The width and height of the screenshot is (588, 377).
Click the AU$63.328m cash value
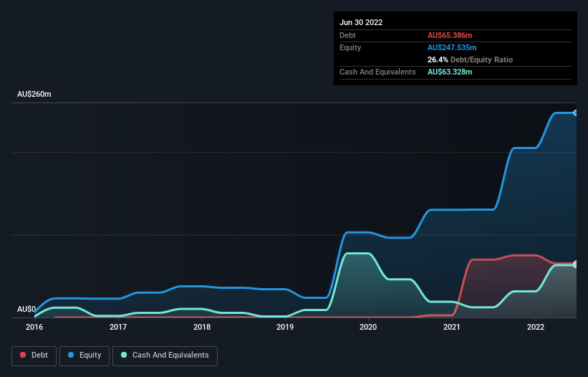[x=450, y=72]
